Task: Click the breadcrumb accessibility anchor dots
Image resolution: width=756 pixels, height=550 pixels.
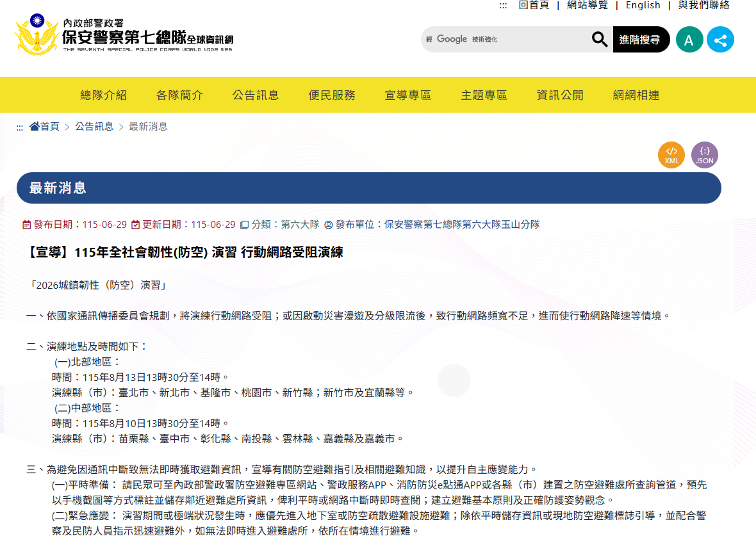Action: (x=20, y=128)
